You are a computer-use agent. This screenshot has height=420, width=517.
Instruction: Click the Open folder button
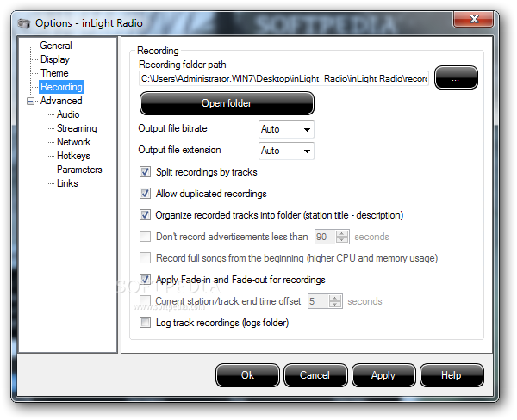point(227,103)
